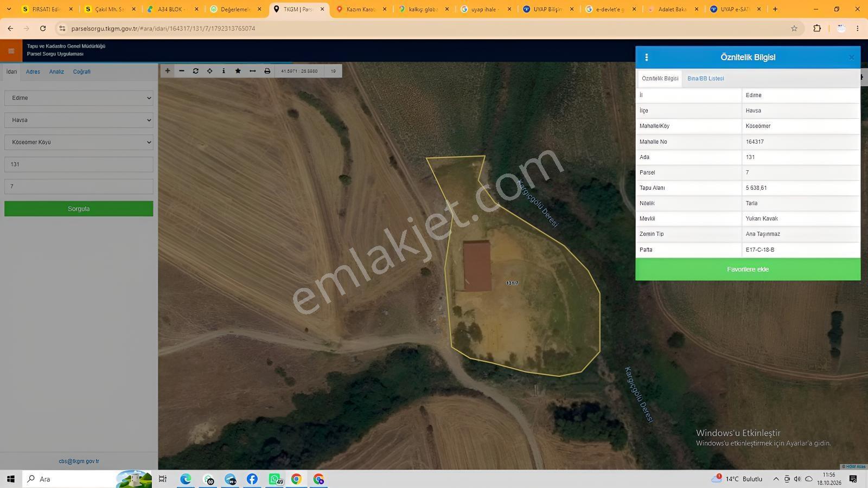Switch to the Analiz tab

click(56, 72)
